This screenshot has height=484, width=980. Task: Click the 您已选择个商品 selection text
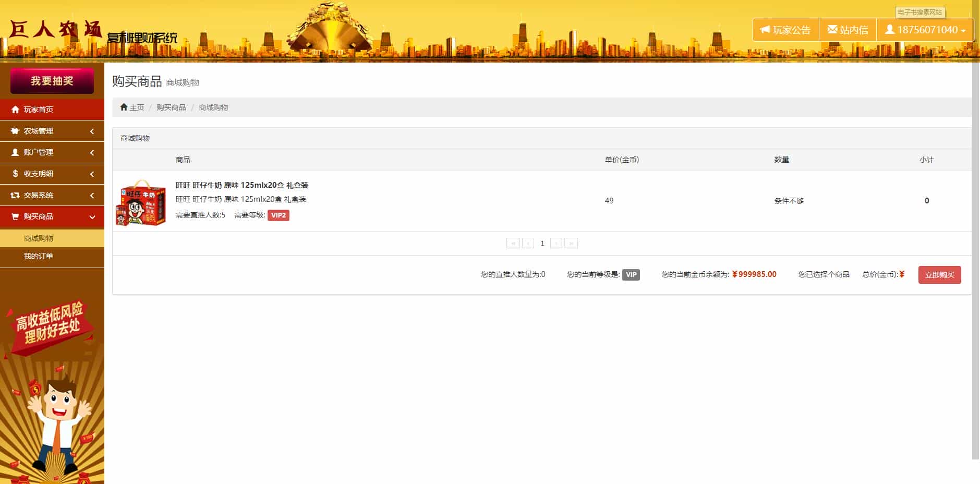point(824,274)
